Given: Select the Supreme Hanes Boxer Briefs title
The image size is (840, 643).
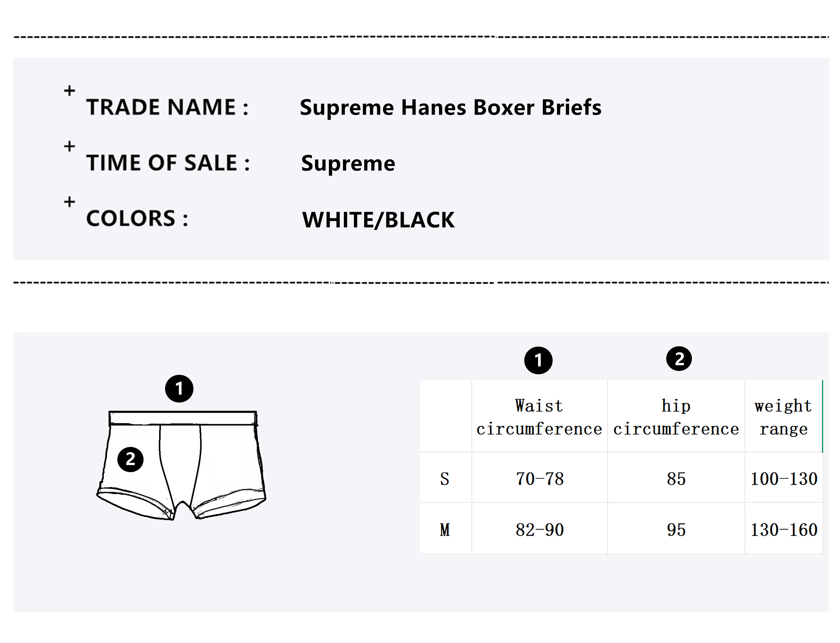Looking at the screenshot, I should pos(450,108).
